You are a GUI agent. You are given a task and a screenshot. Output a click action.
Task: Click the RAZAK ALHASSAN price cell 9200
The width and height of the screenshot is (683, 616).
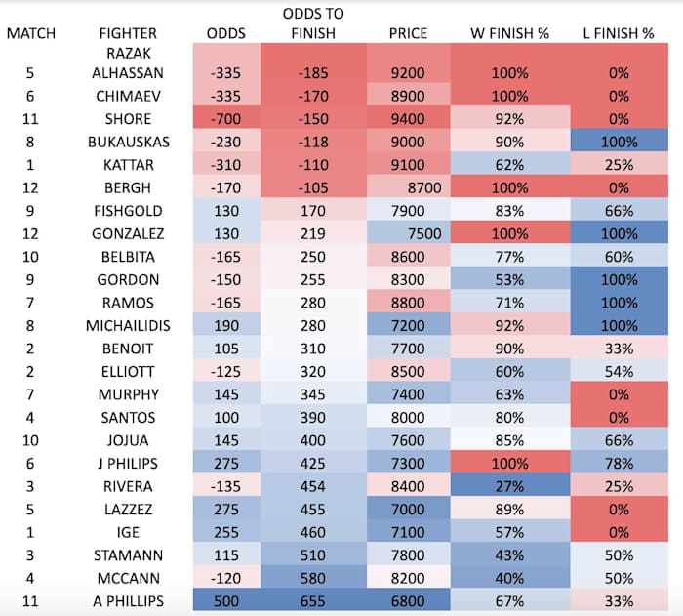(x=408, y=72)
